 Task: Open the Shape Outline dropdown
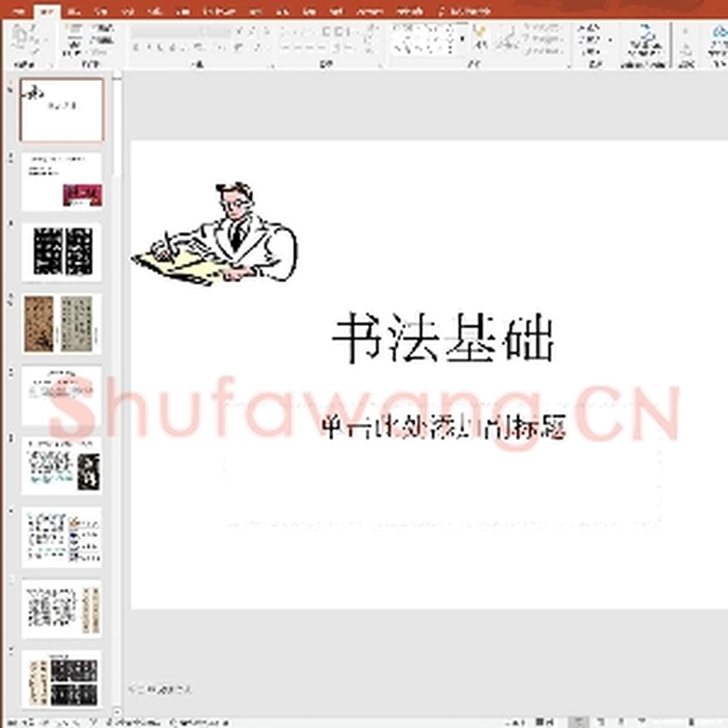click(544, 39)
